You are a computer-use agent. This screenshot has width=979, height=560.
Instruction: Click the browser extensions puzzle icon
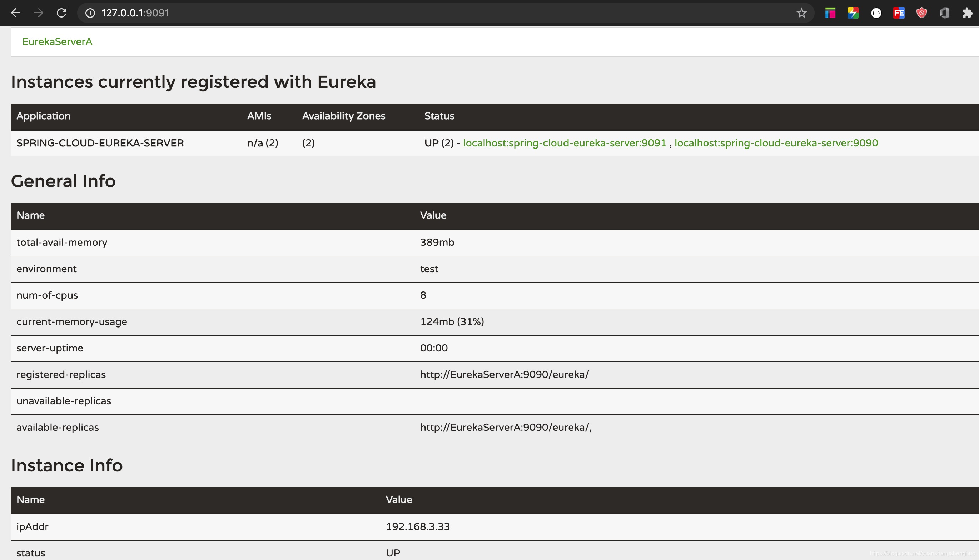pyautogui.click(x=967, y=12)
